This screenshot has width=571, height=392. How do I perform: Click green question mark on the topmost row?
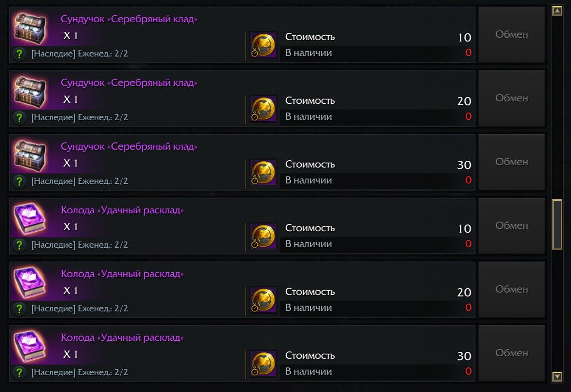19,54
